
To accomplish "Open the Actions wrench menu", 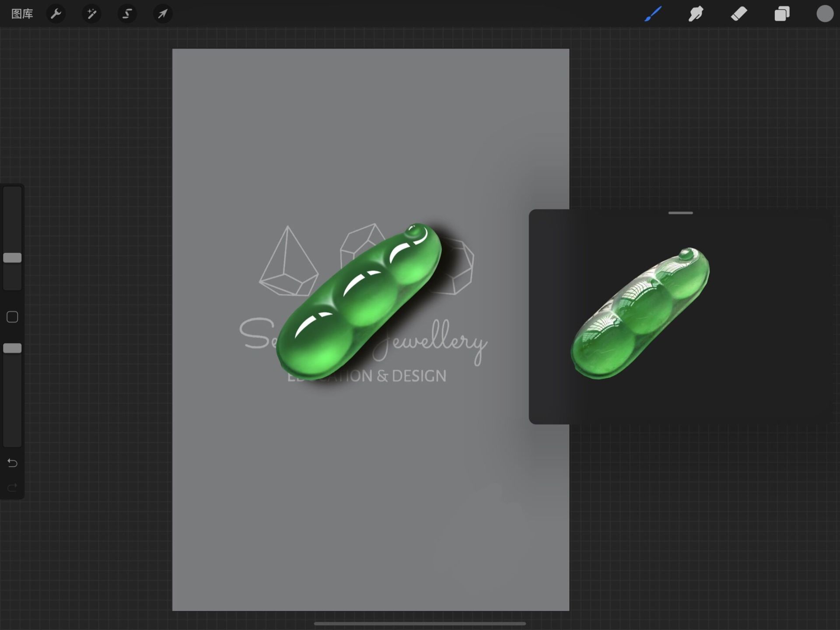I will [x=56, y=14].
